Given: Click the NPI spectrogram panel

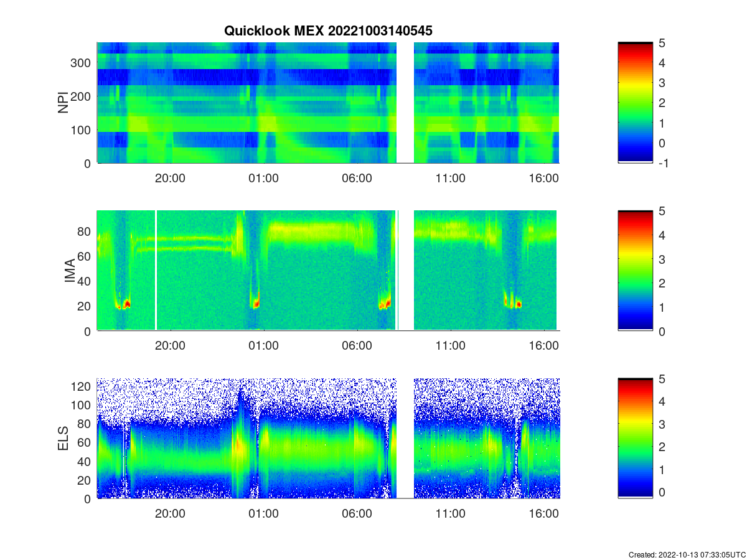Looking at the screenshot, I should click(328, 103).
